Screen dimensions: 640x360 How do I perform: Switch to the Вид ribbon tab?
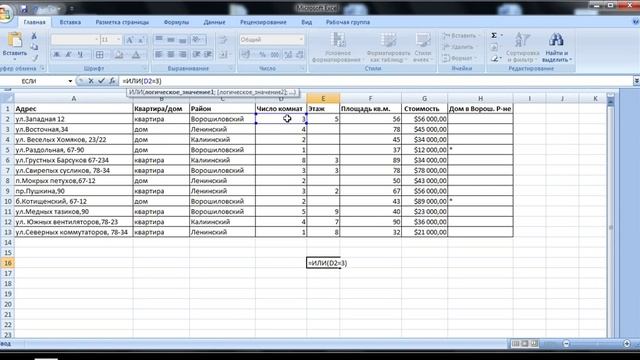(307, 22)
